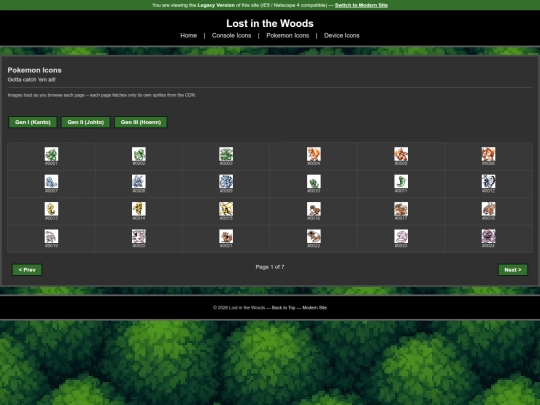The width and height of the screenshot is (540, 405).
Task: Click the 'Images load as you browse' note
Action: (102, 95)
